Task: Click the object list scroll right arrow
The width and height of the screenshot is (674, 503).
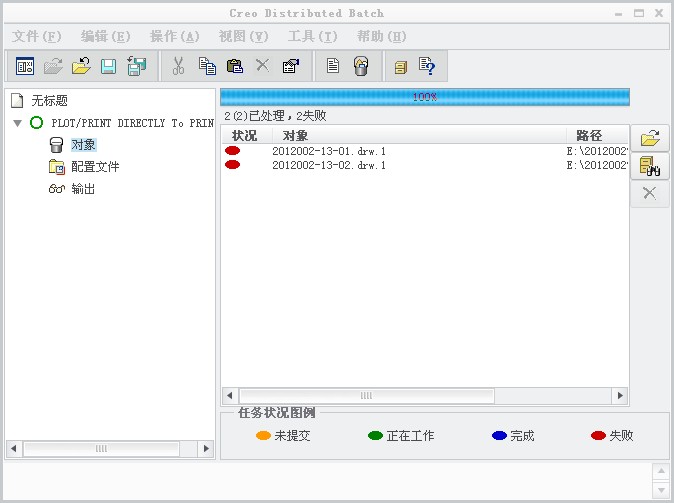Action: (620, 396)
